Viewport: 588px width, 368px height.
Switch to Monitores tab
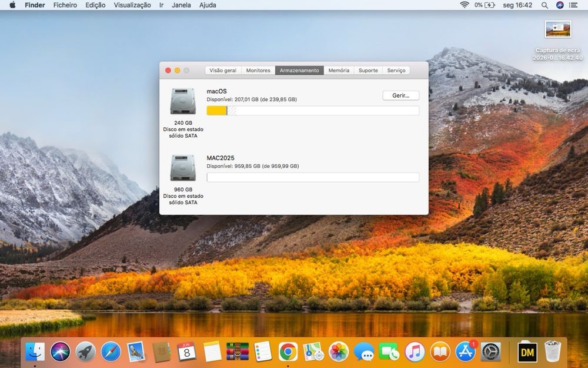coord(258,70)
